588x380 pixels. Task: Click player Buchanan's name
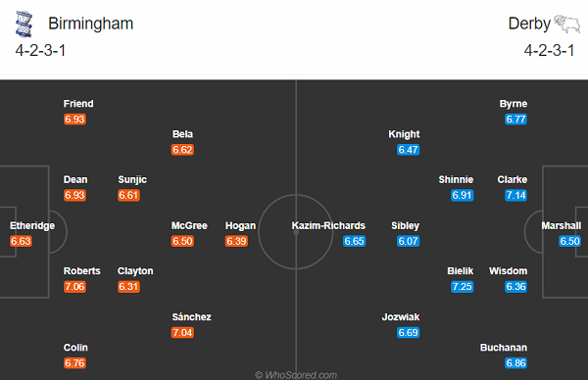[504, 348]
